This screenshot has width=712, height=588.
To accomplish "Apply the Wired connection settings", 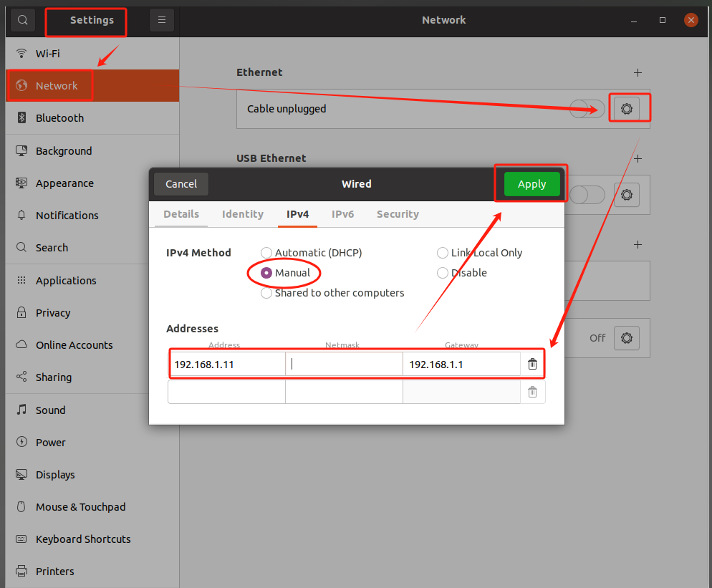I will coord(531,184).
